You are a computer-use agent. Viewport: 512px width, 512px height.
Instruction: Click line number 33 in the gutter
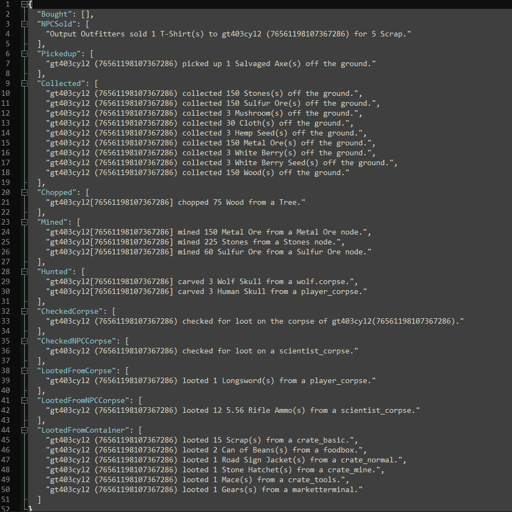(x=6, y=321)
